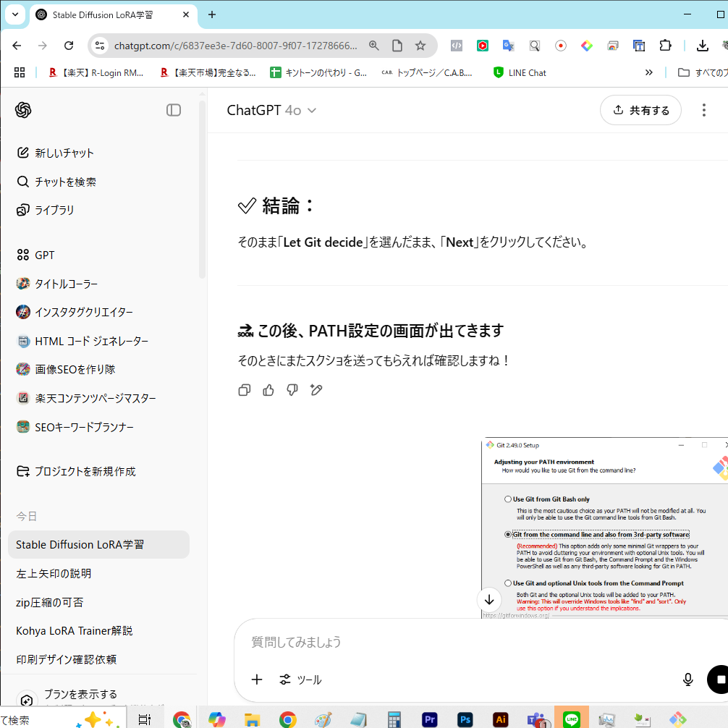
Task: Click the edit in canvas pencil icon
Action: coord(316,390)
